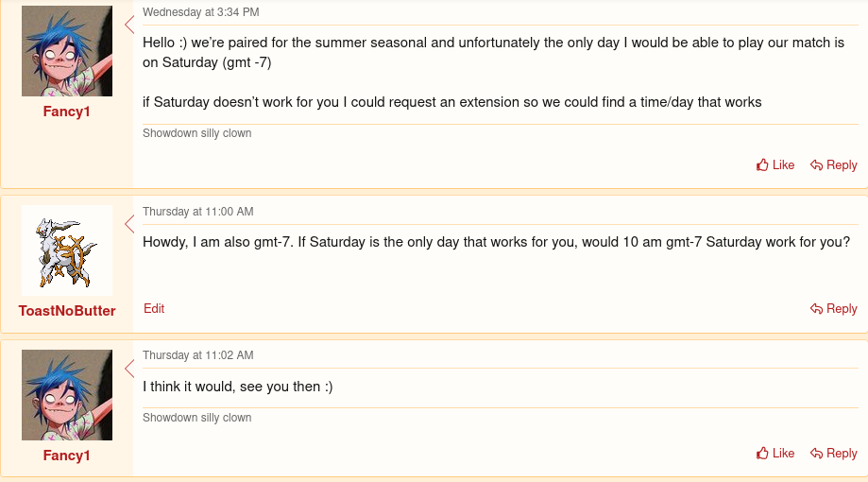Reply to the 'I think it would' post
Viewport: 868px width, 482px height.
tap(834, 454)
